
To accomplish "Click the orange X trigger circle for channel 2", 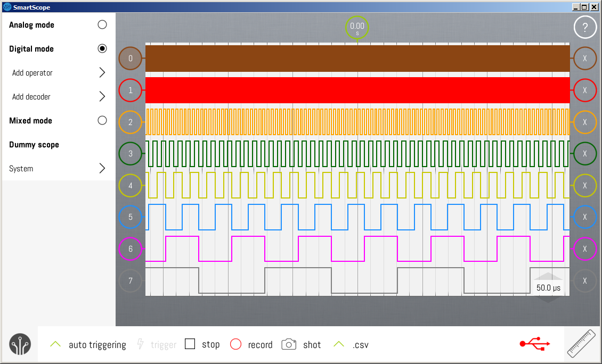I will point(585,122).
